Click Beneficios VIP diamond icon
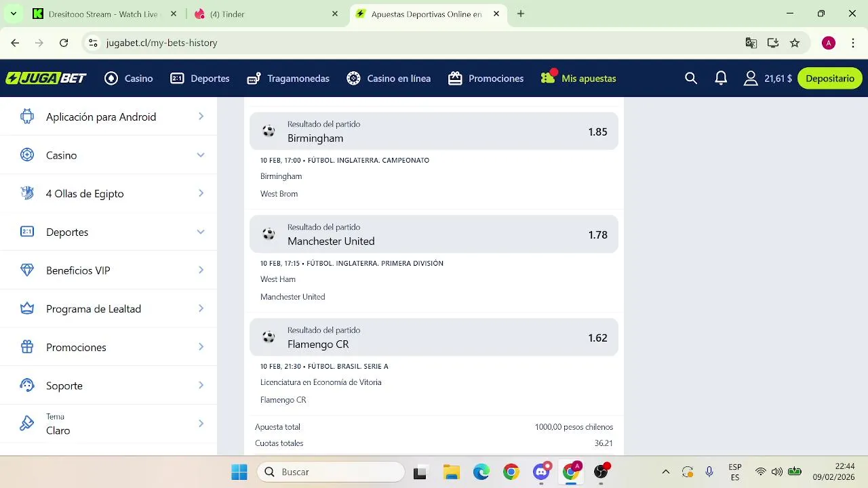The height and width of the screenshot is (488, 868). pyautogui.click(x=27, y=270)
